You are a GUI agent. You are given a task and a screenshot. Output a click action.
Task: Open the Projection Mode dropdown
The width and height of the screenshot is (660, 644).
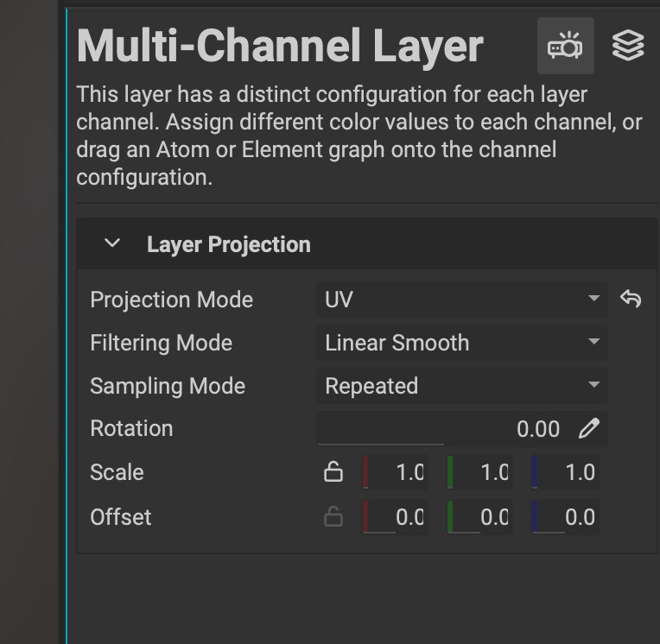tap(461, 300)
